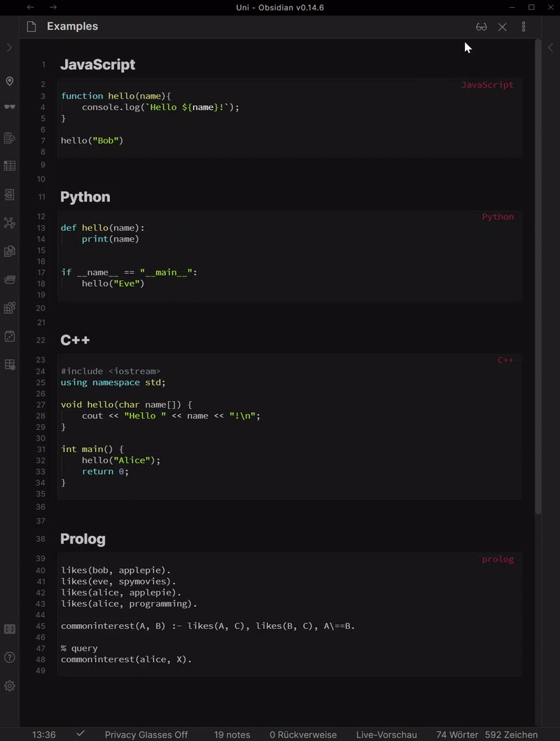This screenshot has height=741, width=560.
Task: Open 0 Rückverweise backlinks in status bar
Action: point(303,735)
